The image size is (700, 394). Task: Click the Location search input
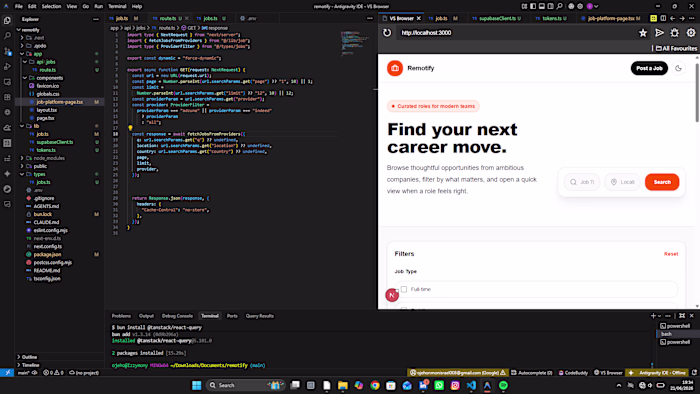click(622, 182)
